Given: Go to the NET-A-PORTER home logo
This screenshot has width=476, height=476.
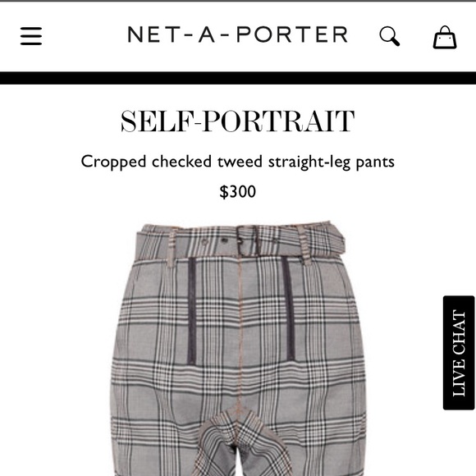Looking at the screenshot, I should click(x=238, y=34).
